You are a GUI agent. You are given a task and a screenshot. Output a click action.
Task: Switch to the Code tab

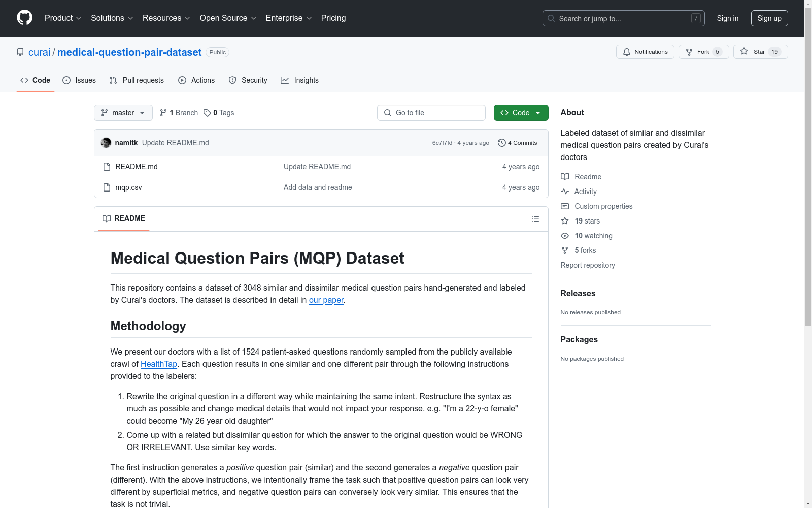(36, 80)
